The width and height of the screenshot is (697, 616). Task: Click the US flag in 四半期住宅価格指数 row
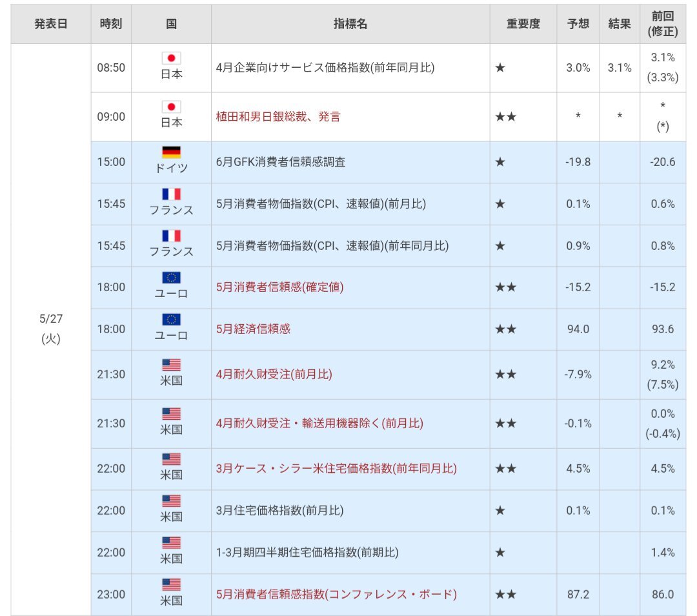click(171, 542)
